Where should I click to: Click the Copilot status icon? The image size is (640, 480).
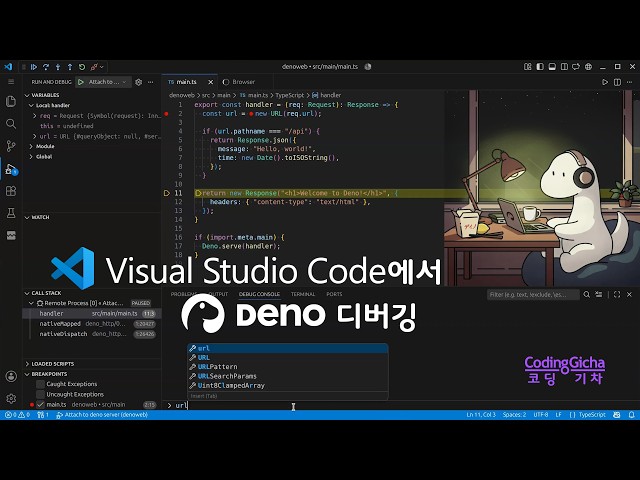click(617, 415)
